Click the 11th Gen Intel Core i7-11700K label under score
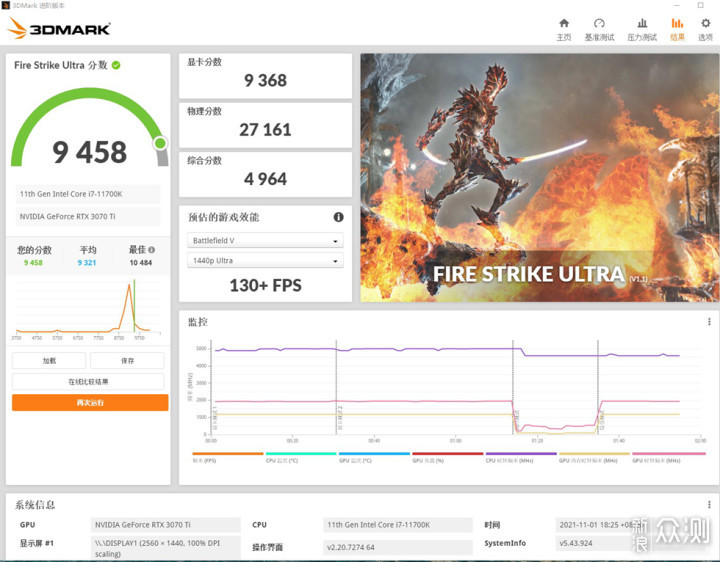Screen dimensions: 720x562 (88, 194)
